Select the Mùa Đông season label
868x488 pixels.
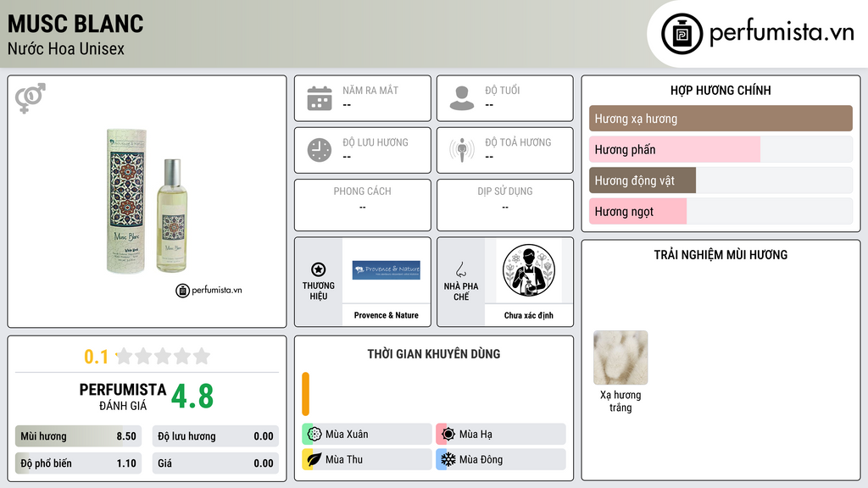(481, 459)
